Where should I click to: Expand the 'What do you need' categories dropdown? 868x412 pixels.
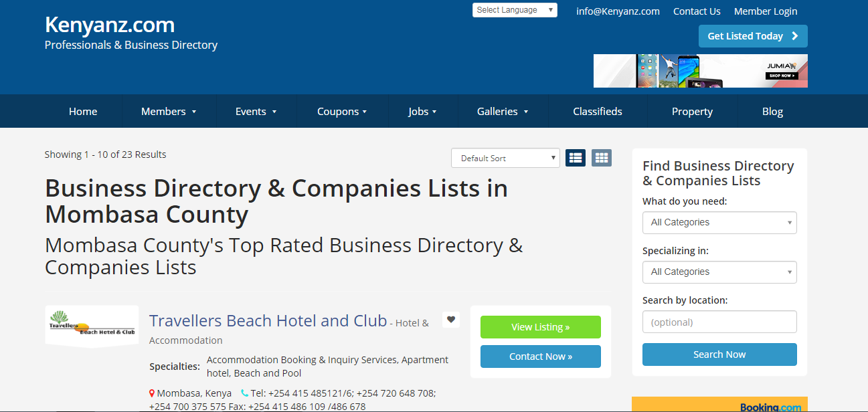click(719, 223)
